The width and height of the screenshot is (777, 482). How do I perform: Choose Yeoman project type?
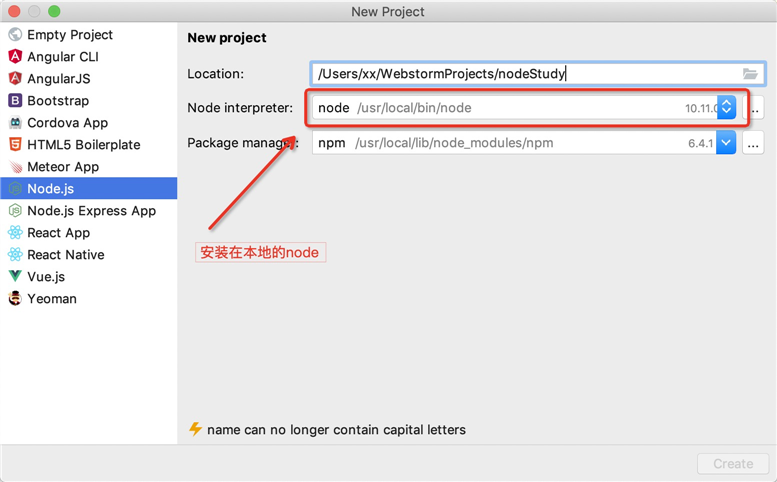pyautogui.click(x=52, y=299)
